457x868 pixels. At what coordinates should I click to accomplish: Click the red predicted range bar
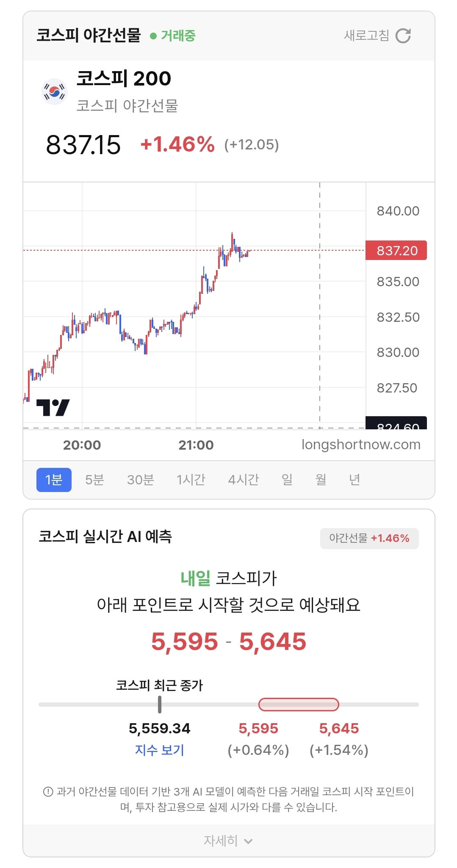coord(299,705)
